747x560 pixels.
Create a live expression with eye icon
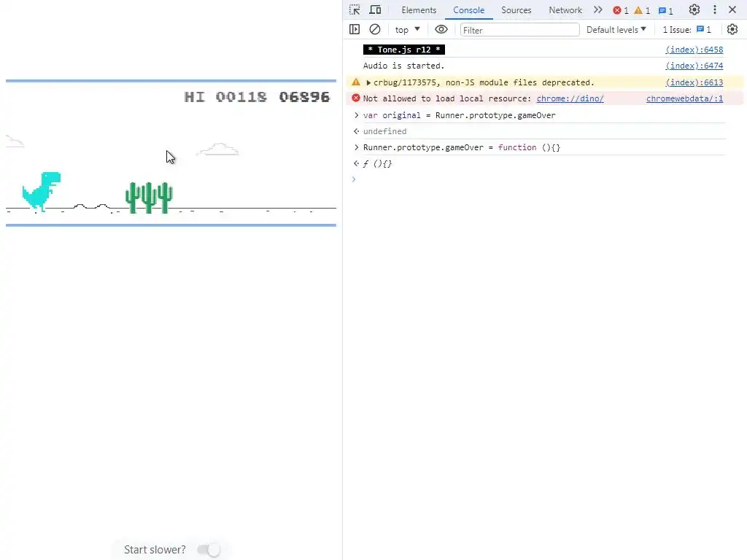441,29
